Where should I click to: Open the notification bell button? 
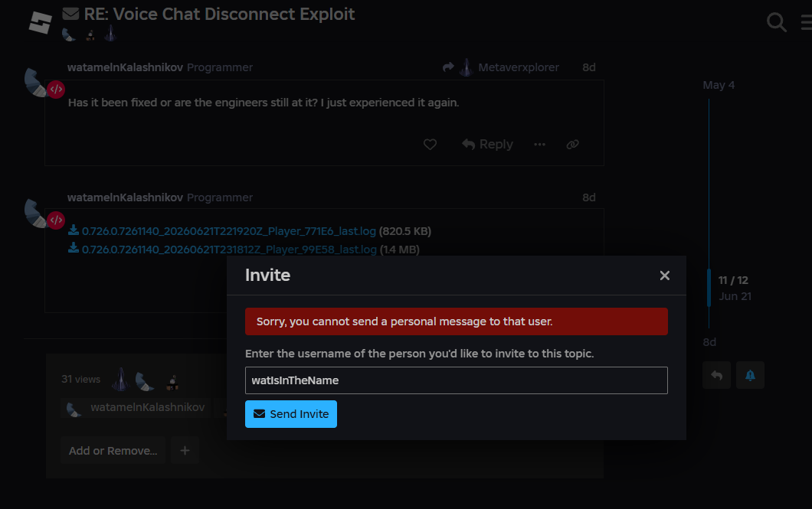[x=750, y=375]
